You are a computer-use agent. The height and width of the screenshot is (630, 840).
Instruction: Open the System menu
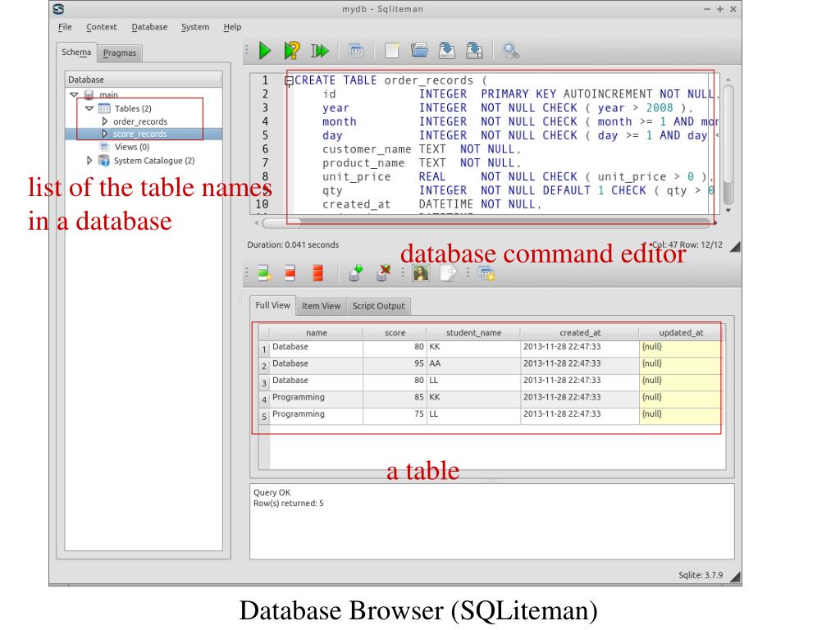coord(195,27)
